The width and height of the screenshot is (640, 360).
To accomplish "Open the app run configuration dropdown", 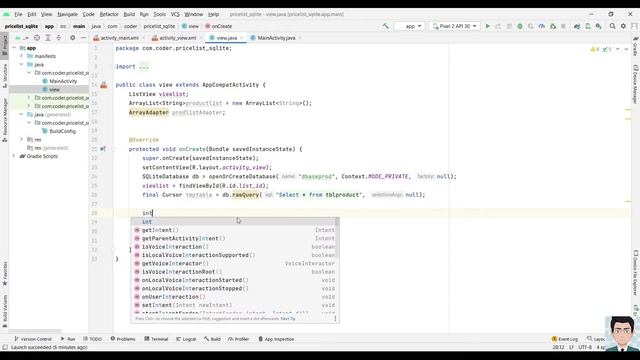I will pyautogui.click(x=409, y=26).
